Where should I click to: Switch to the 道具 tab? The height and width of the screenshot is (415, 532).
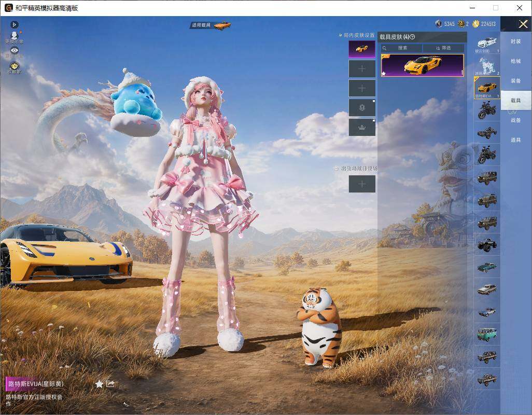(x=516, y=140)
